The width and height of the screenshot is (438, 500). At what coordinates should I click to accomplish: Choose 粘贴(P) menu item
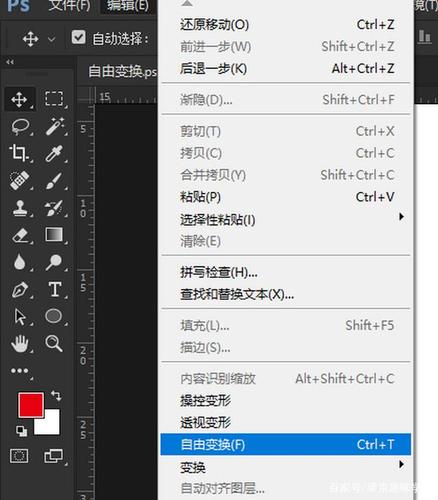point(286,197)
